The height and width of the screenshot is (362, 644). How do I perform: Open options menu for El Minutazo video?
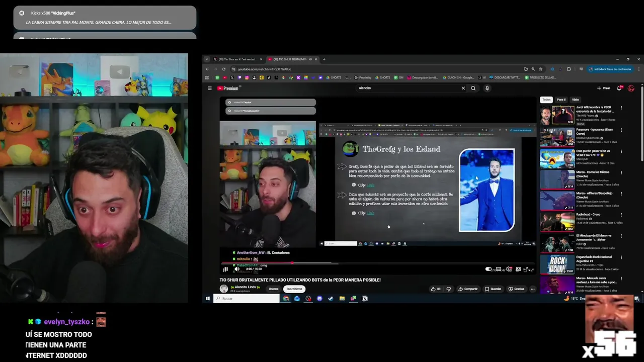pos(621,236)
